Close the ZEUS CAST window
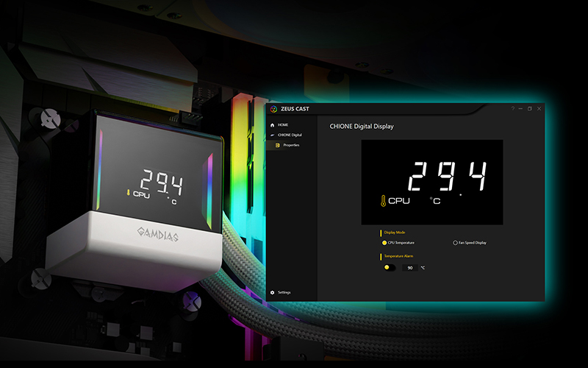 (x=539, y=109)
